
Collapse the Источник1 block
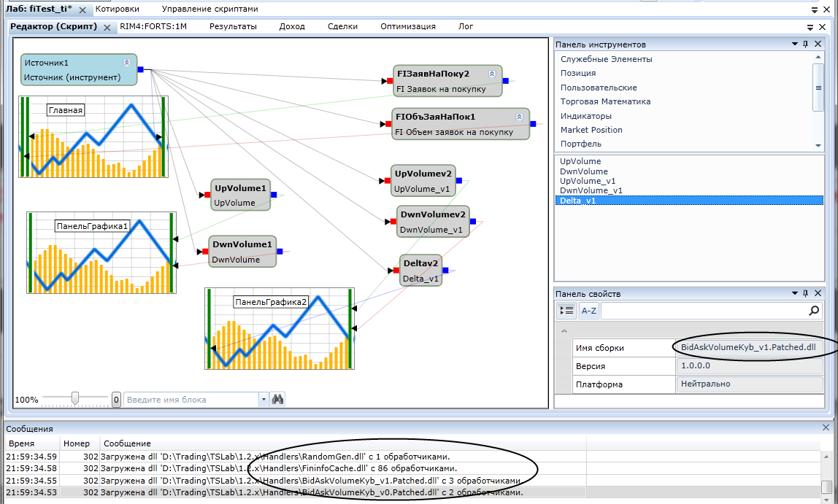(126, 63)
